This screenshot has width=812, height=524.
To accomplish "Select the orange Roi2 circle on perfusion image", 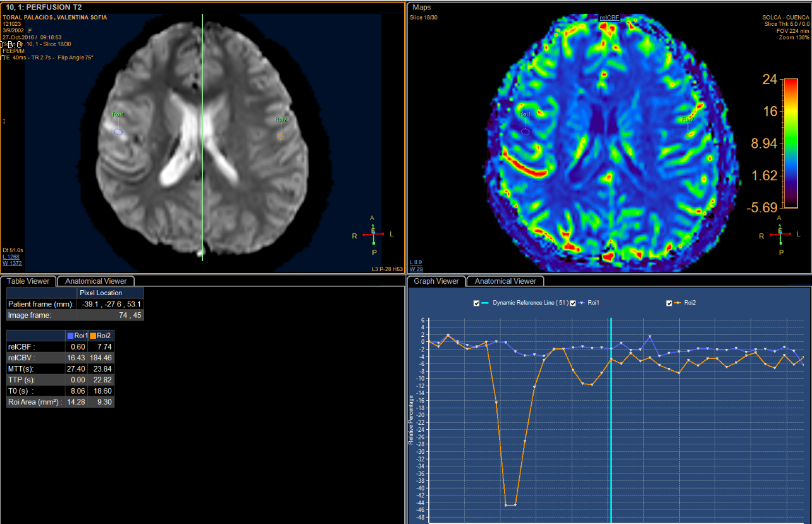I will pos(281,136).
